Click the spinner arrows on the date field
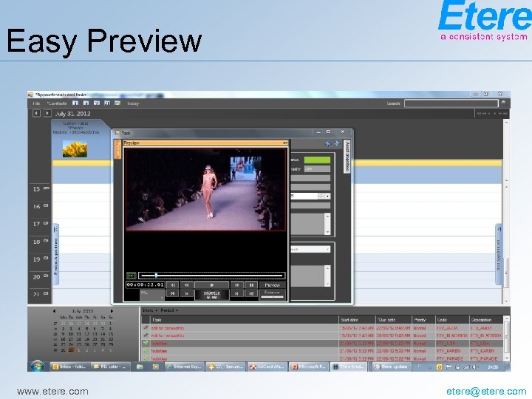 click(321, 196)
